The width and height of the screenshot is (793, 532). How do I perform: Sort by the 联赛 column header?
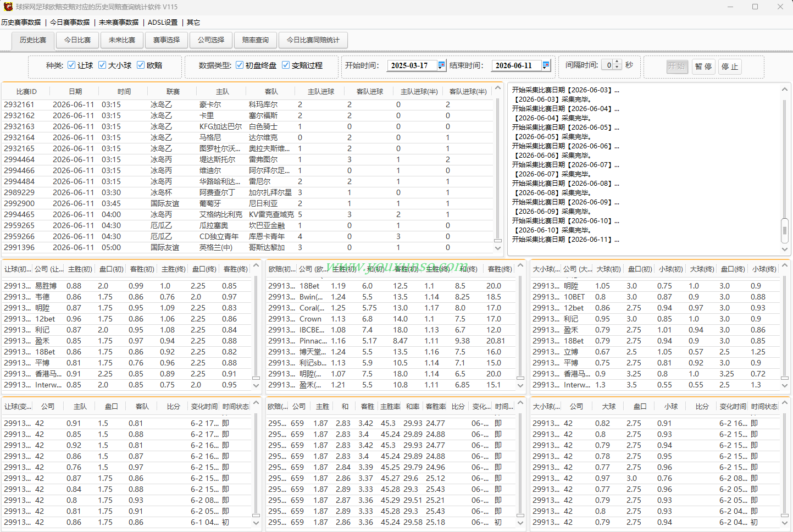coord(173,92)
